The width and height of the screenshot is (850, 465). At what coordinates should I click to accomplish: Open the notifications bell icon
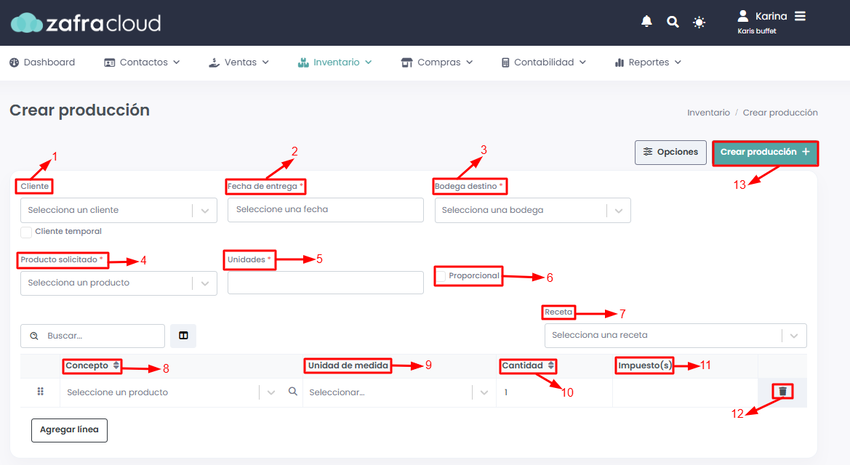(646, 22)
